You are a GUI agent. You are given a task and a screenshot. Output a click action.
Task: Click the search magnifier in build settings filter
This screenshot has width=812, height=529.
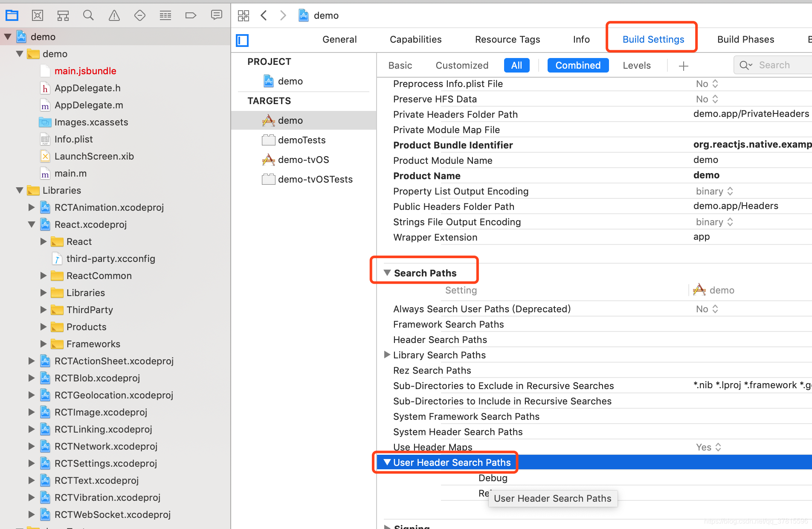point(745,65)
